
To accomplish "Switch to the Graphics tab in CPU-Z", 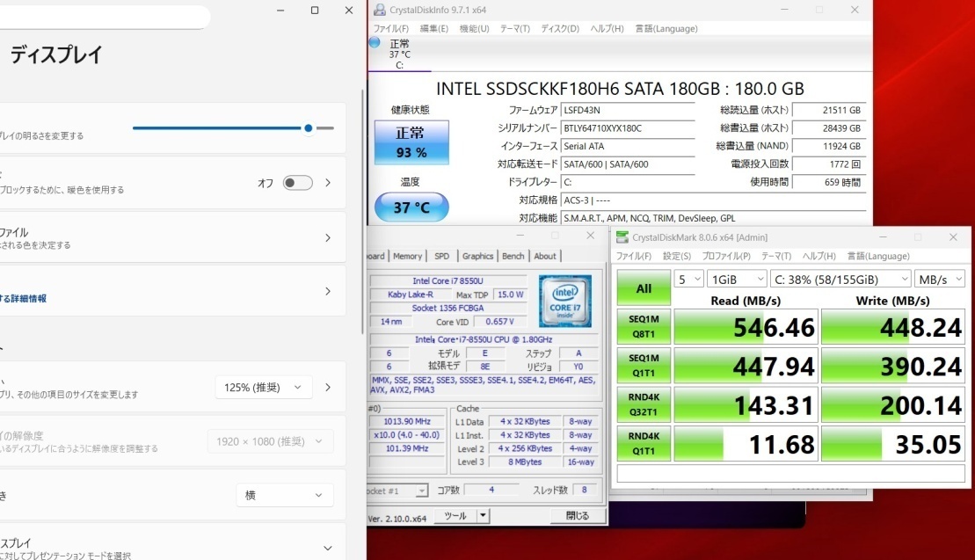I will coord(477,256).
